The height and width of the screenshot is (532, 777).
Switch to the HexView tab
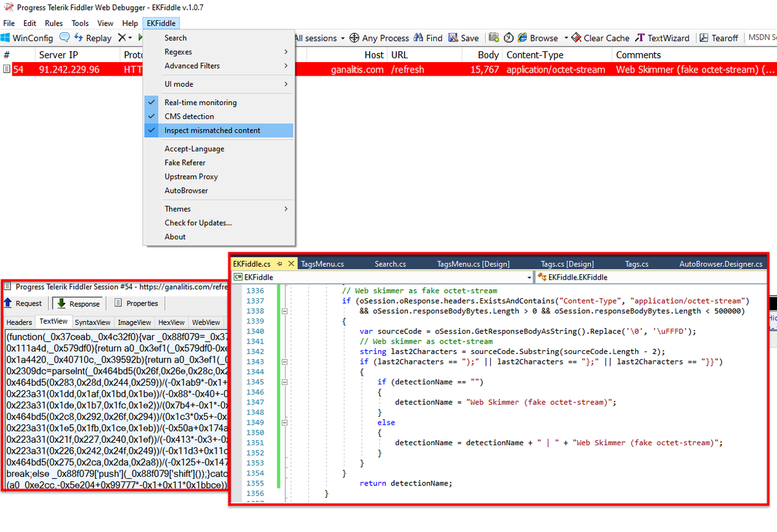click(x=172, y=322)
